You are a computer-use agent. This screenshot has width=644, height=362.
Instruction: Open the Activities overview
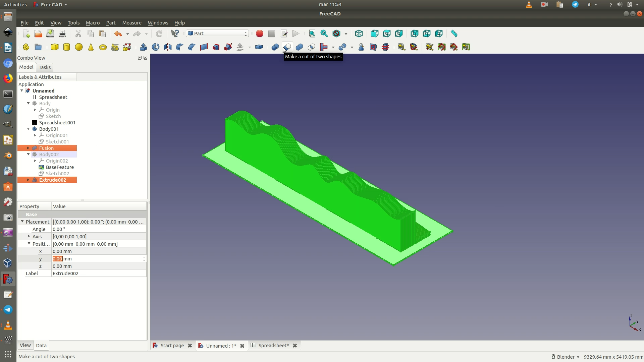click(x=15, y=4)
